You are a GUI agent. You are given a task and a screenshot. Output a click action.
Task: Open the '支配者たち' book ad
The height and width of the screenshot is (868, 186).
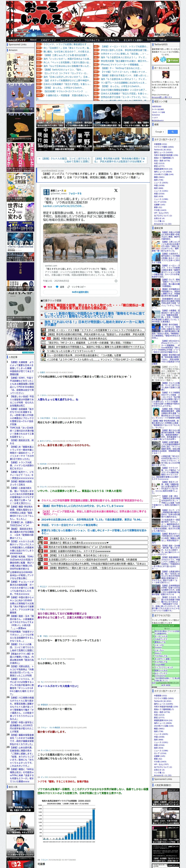click(20, 247)
